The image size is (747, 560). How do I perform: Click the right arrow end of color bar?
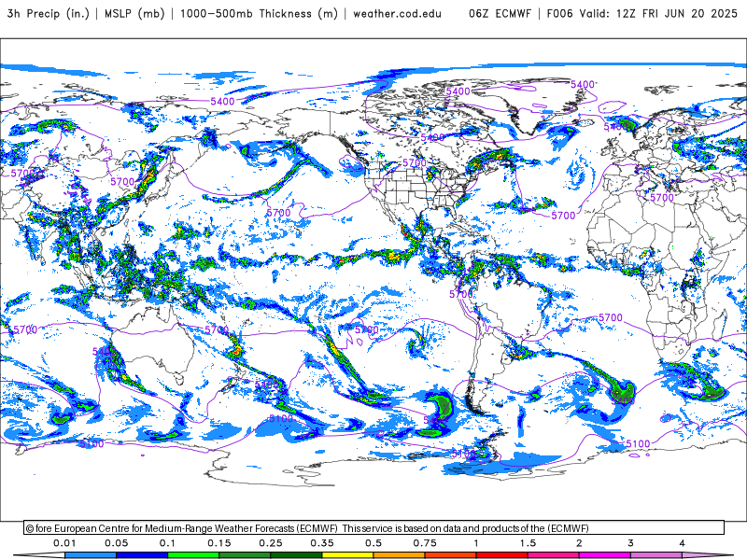708,555
